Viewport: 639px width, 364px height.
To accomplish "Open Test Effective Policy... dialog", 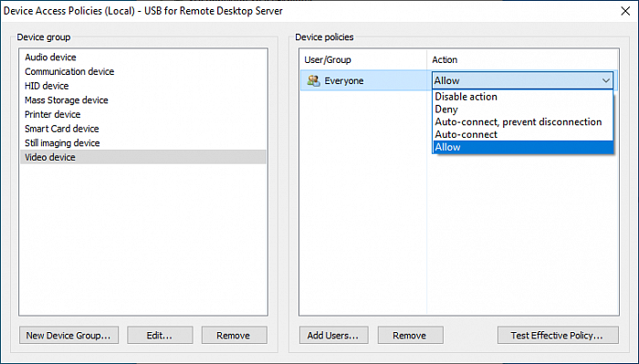I will 558,335.
